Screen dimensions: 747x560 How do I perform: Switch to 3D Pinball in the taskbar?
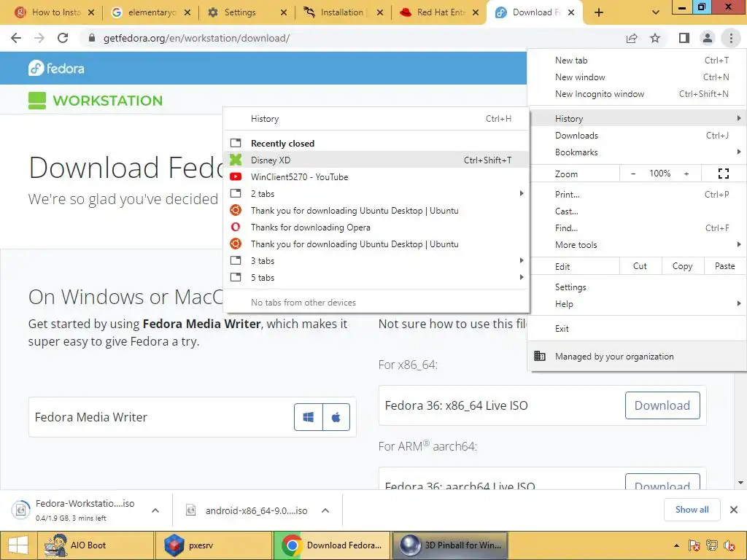point(449,545)
